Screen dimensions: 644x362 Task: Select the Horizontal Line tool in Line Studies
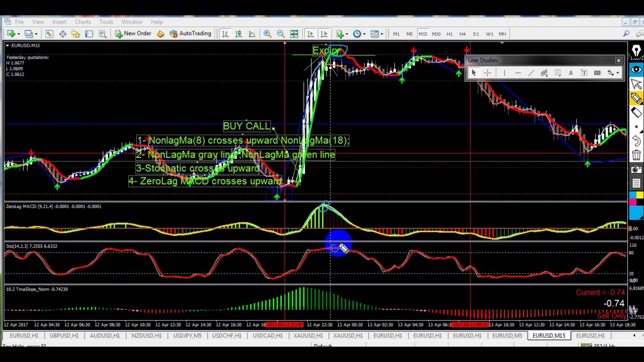(518, 73)
